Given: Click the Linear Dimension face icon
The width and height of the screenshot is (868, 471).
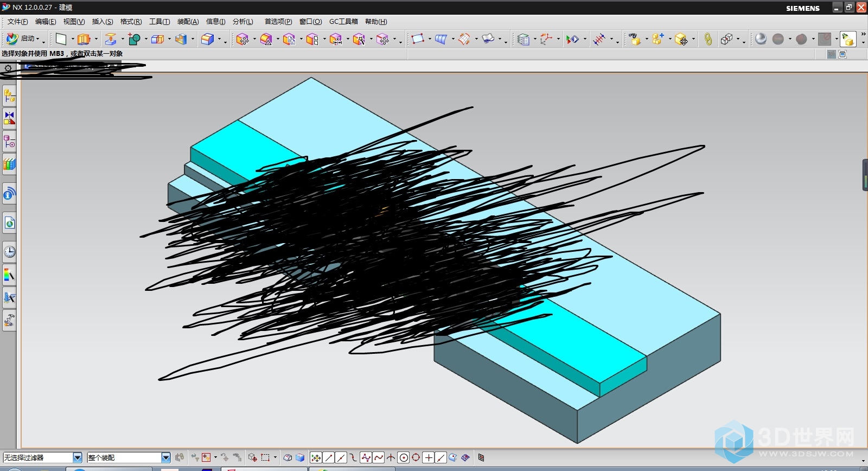Looking at the screenshot, I should point(336,39).
